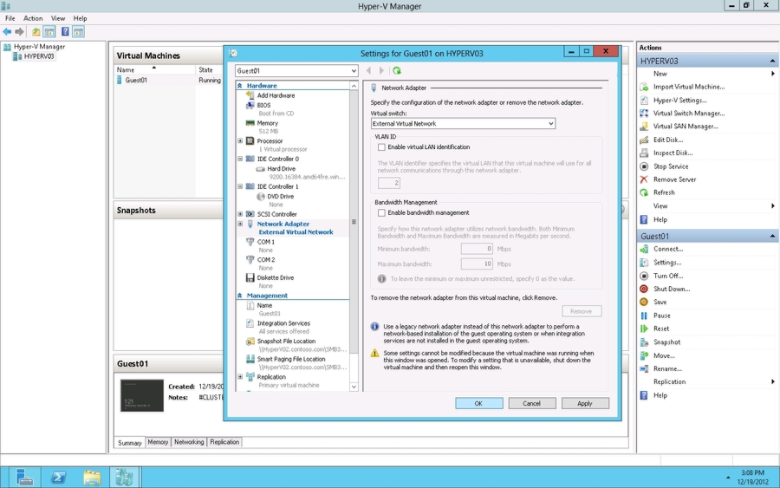Reset the Guest01 virtual machine

click(x=661, y=328)
